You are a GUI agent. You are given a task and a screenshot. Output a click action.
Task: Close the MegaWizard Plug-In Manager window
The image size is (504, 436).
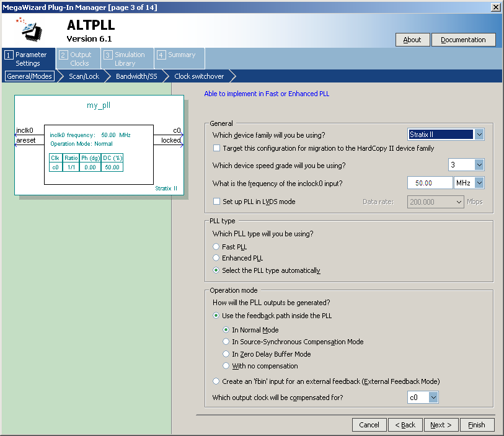tap(496, 7)
